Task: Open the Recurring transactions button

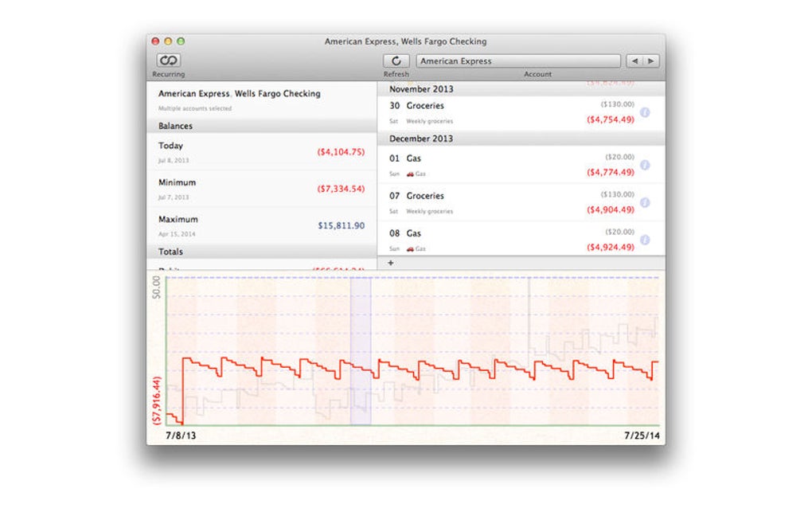Action: click(x=168, y=61)
